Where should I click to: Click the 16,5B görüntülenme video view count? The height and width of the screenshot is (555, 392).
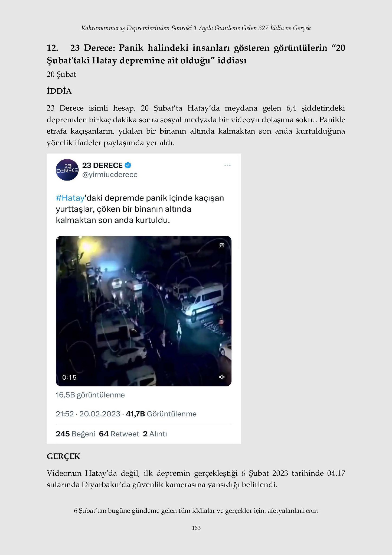[x=90, y=395]
